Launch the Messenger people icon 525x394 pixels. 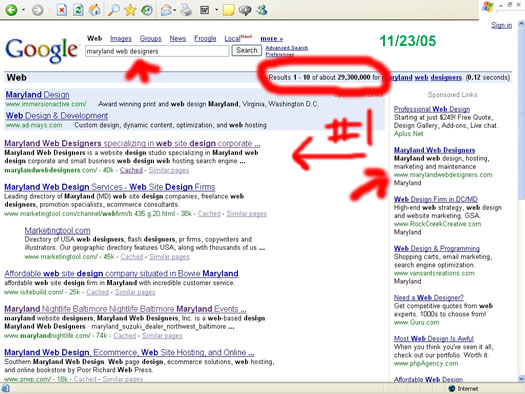262,10
